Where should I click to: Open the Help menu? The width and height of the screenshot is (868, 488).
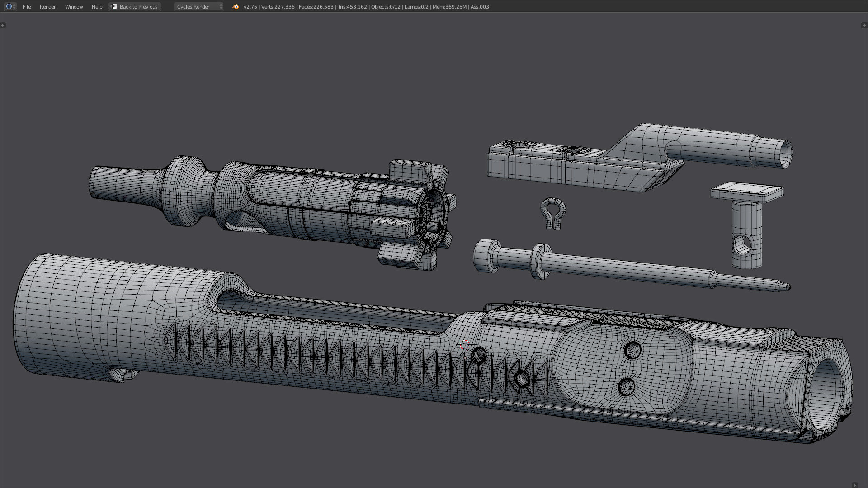point(97,7)
